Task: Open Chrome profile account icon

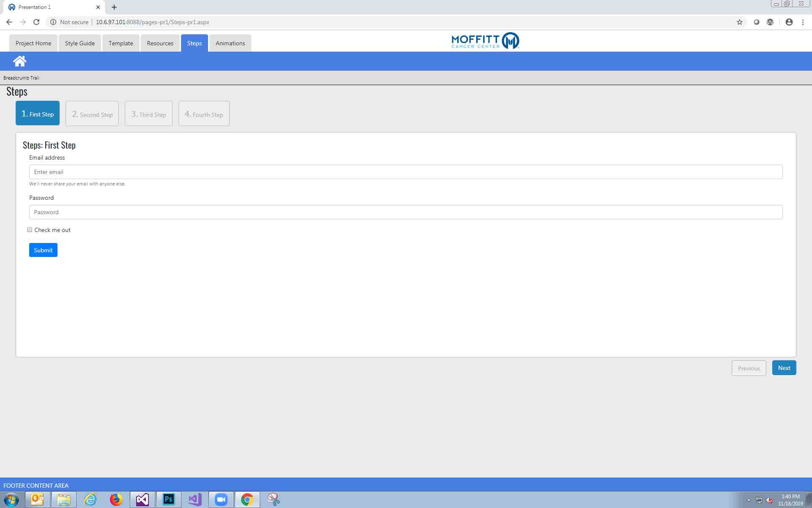Action: (789, 22)
